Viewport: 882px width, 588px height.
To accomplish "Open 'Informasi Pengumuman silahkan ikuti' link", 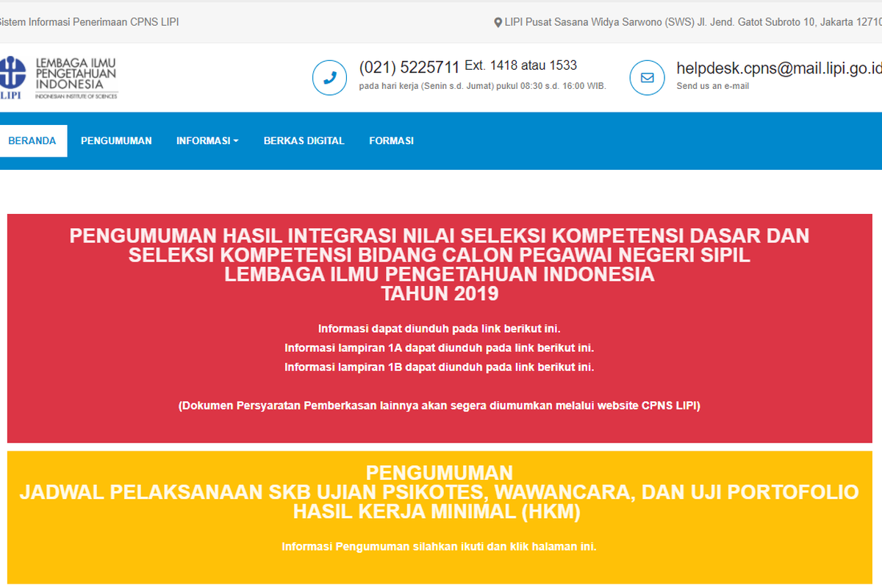I will pos(439,547).
